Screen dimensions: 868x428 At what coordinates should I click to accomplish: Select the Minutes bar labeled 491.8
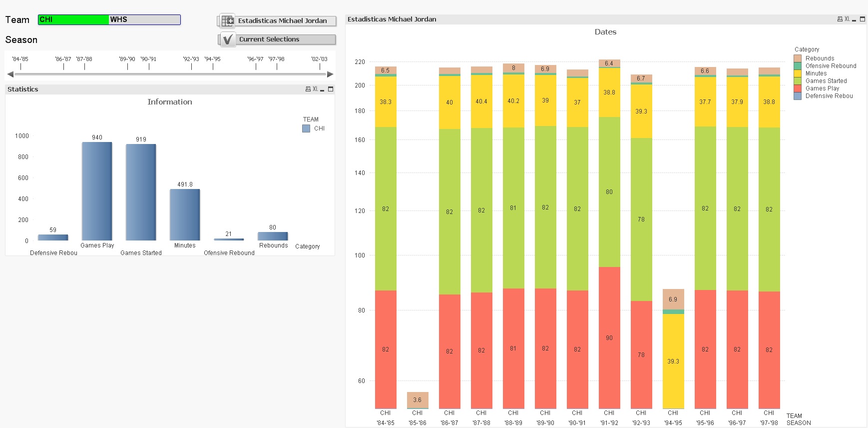(185, 215)
